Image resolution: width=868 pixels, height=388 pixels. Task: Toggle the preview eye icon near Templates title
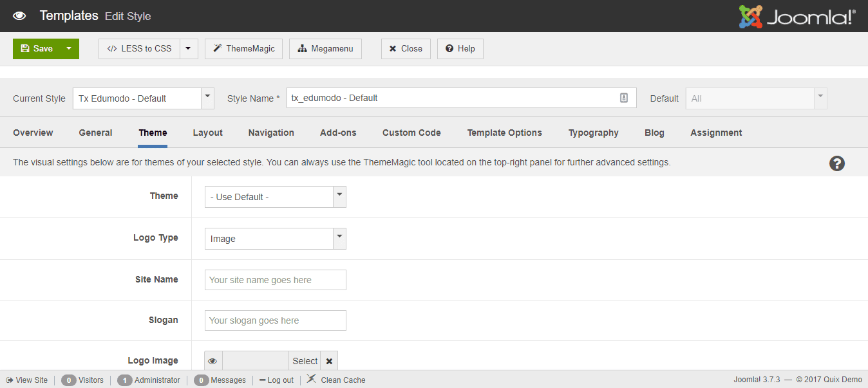click(x=19, y=15)
